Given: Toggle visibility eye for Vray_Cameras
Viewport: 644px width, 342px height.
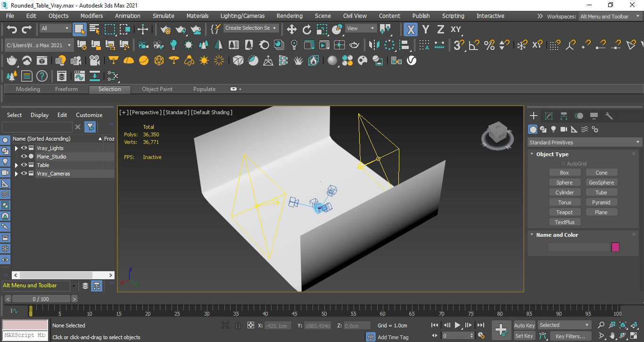Looking at the screenshot, I should click(x=24, y=174).
